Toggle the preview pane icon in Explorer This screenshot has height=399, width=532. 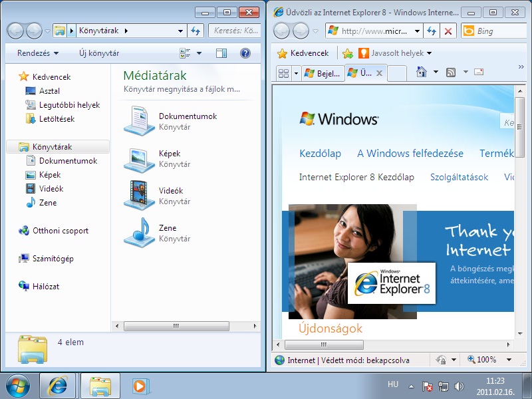point(221,53)
